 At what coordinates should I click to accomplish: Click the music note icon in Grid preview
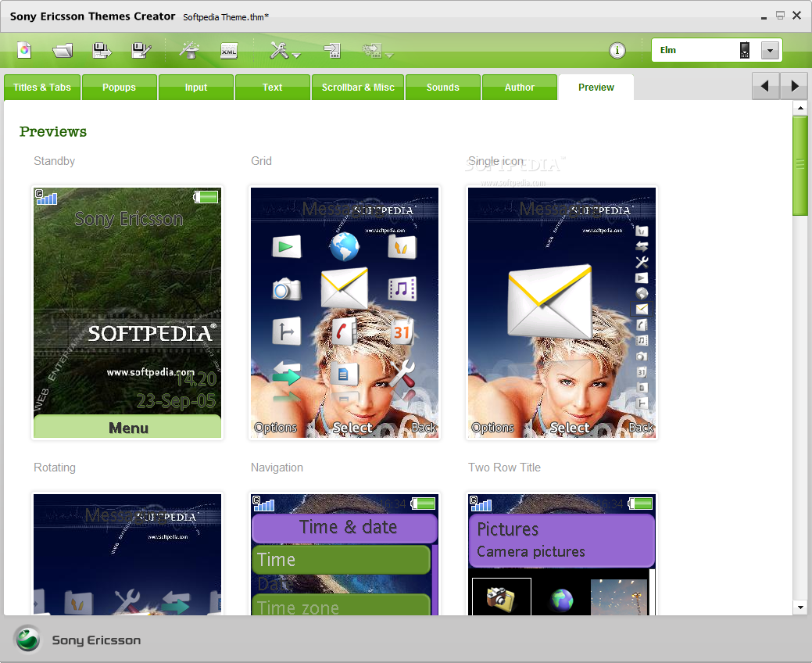(402, 288)
